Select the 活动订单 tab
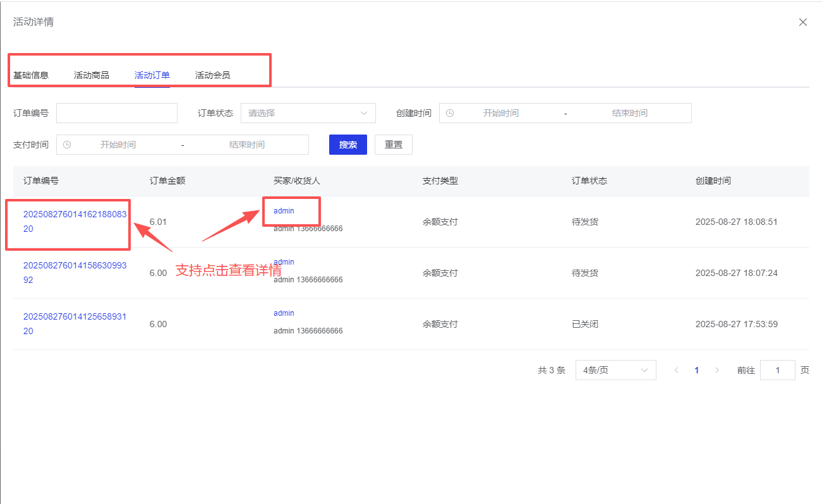 [152, 75]
